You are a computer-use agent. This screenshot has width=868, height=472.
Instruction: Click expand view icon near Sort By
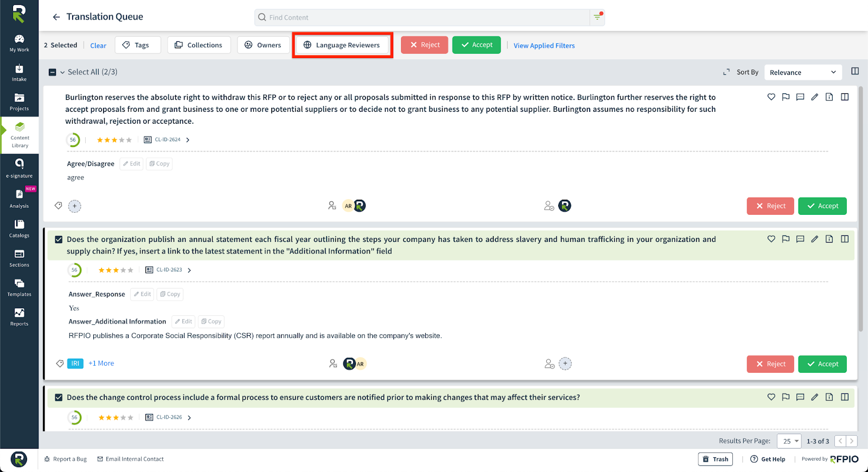click(x=726, y=72)
